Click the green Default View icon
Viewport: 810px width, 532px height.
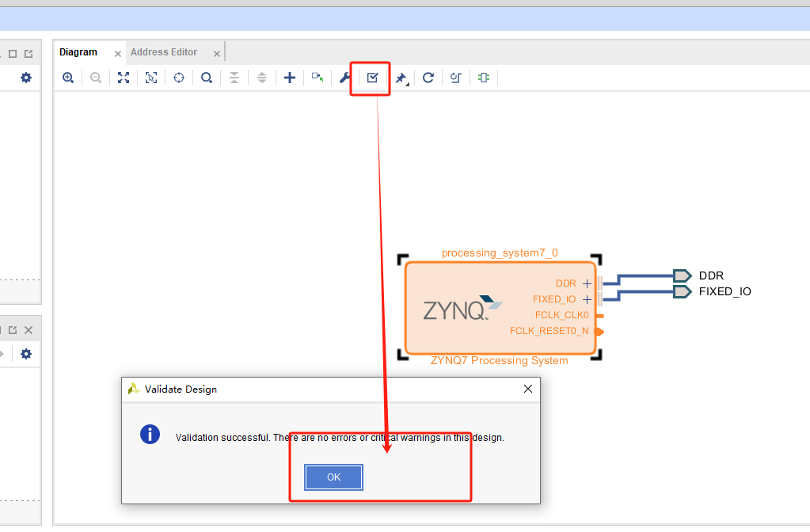pyautogui.click(x=484, y=78)
